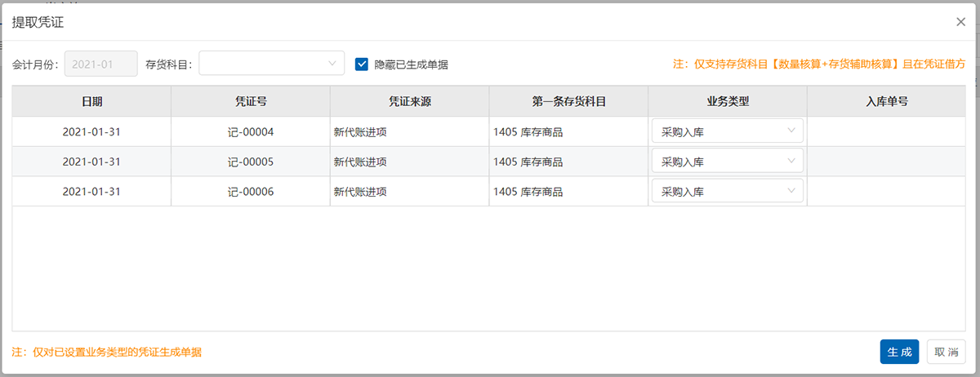
Task: Click 1405 库存商品 in row 记-00006
Action: (x=528, y=192)
